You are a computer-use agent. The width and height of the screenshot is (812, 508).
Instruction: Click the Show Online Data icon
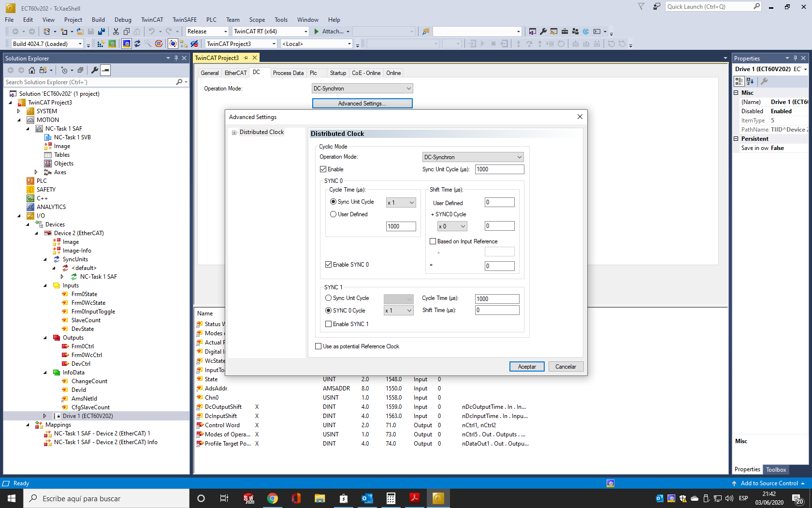click(173, 44)
